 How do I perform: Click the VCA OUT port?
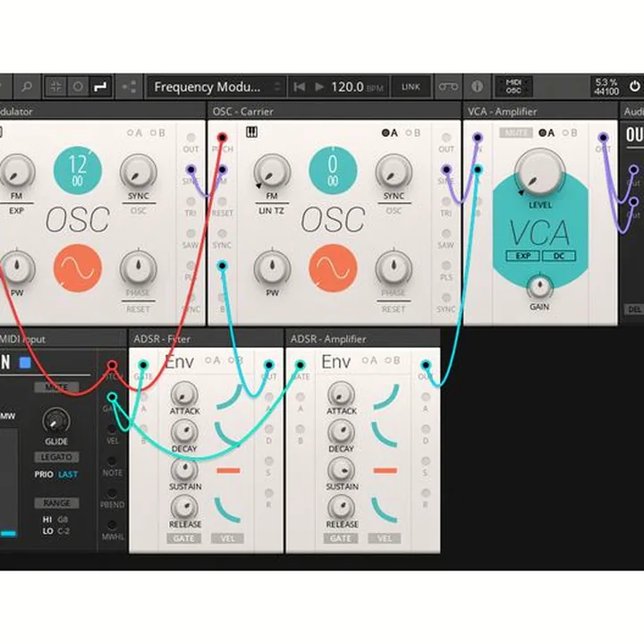pos(603,137)
